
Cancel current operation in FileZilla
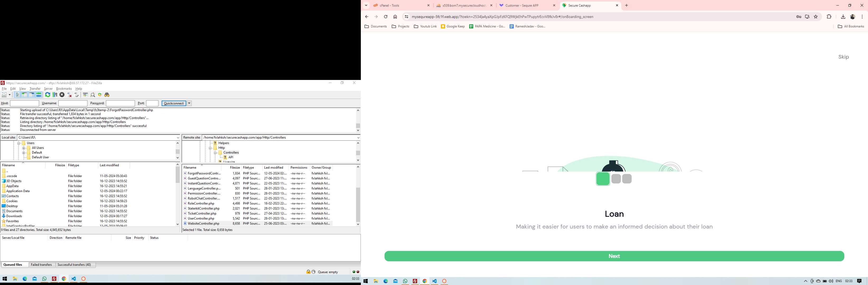[62, 95]
